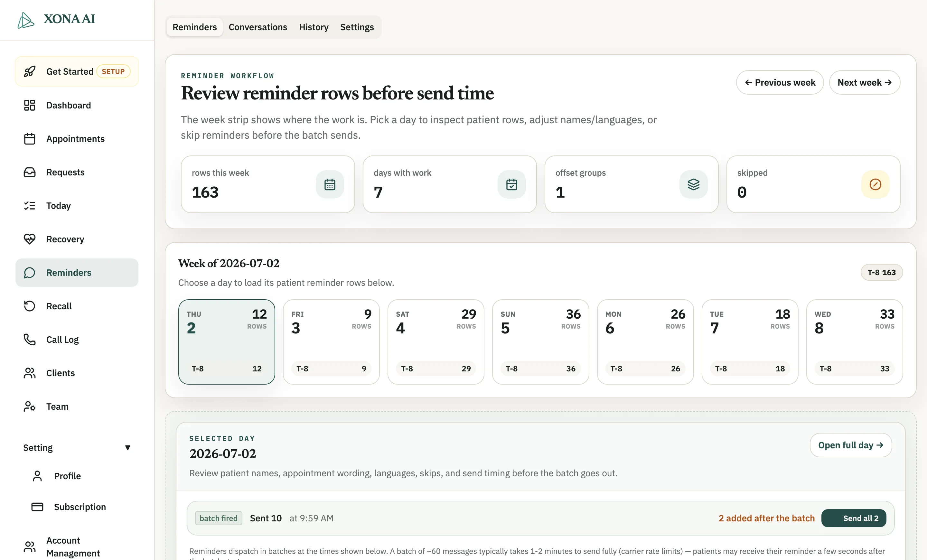927x560 pixels.
Task: Click the Recall rotate-arrow icon
Action: tap(29, 306)
